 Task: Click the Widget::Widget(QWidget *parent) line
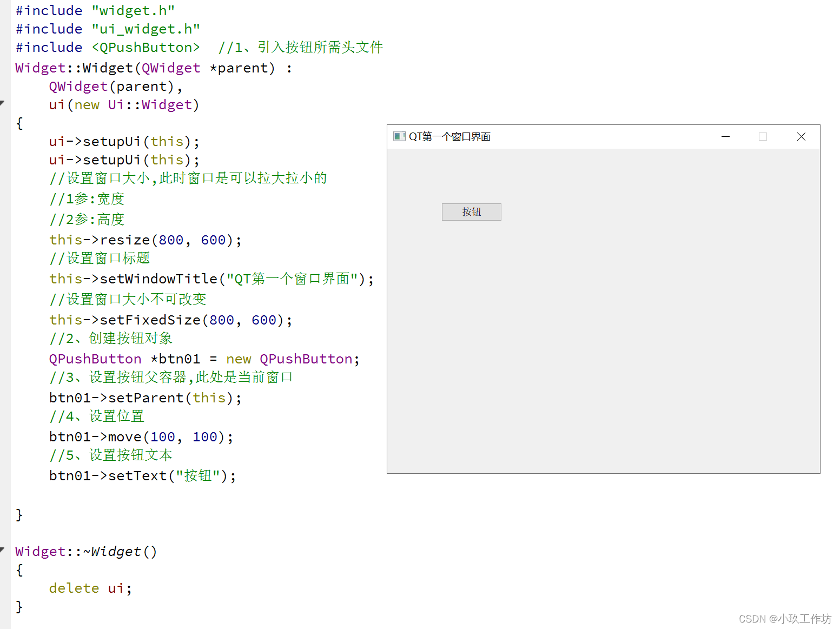154,68
